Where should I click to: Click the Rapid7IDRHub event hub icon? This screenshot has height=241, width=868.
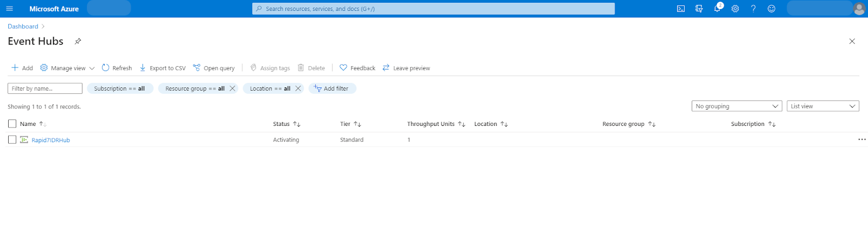pos(24,139)
